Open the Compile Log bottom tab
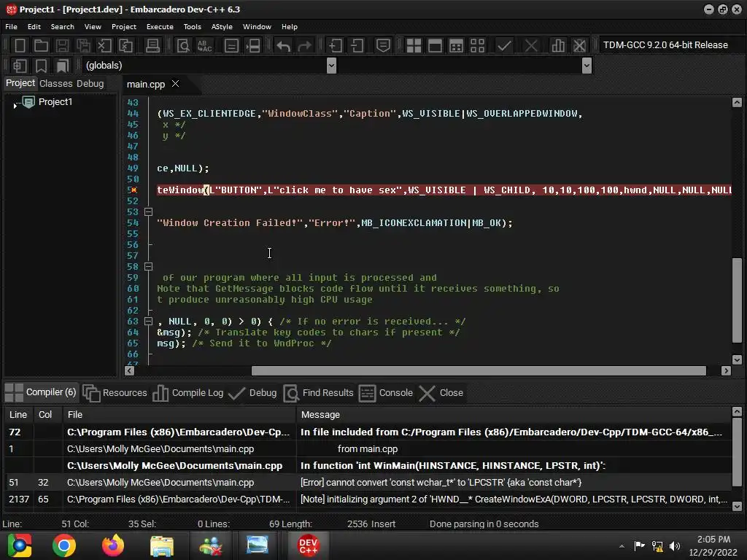 187,393
